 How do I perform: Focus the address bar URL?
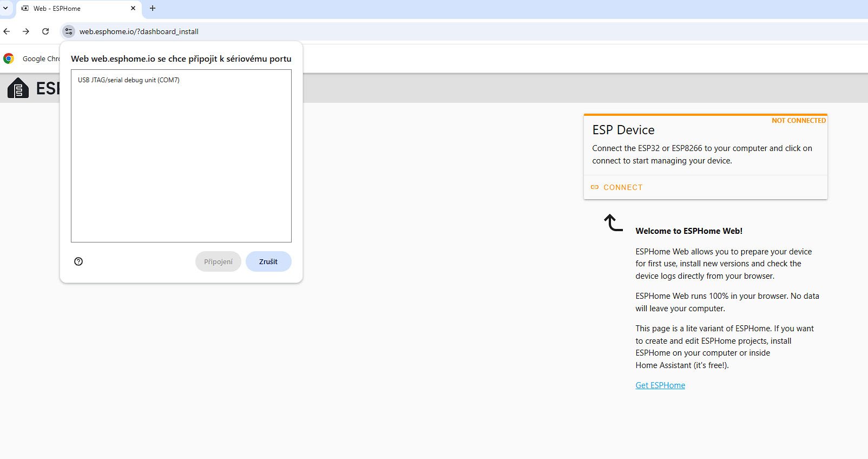[139, 31]
